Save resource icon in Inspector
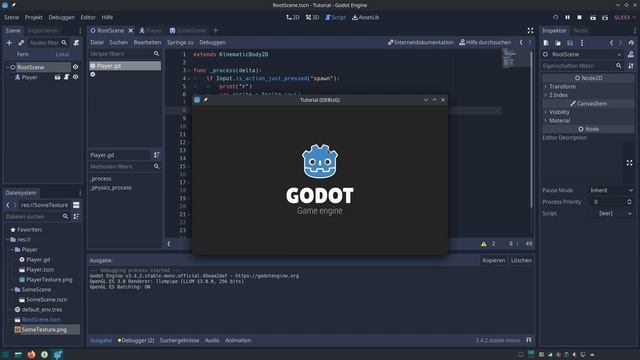 (570, 43)
